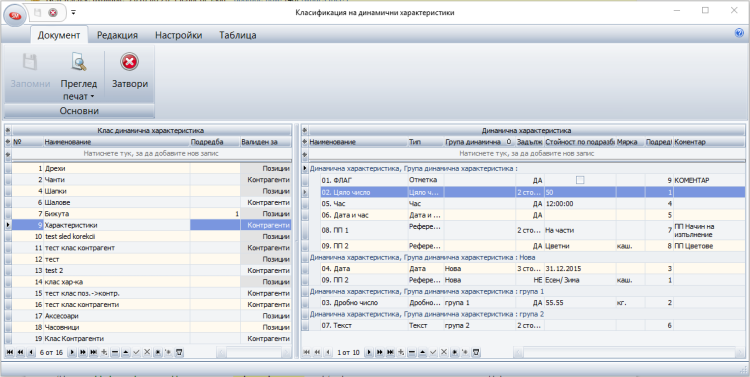750x377 pixels.
Task: Go to last record in left class navigator
Action: click(x=93, y=353)
